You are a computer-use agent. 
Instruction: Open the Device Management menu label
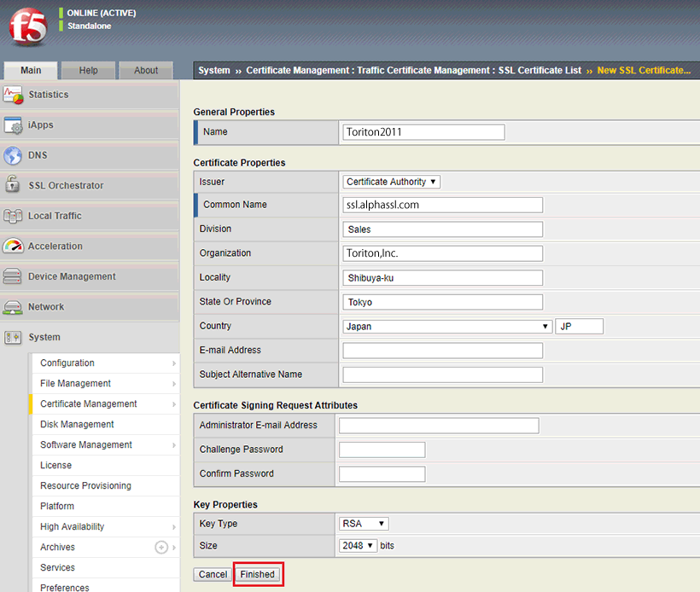coord(72,276)
